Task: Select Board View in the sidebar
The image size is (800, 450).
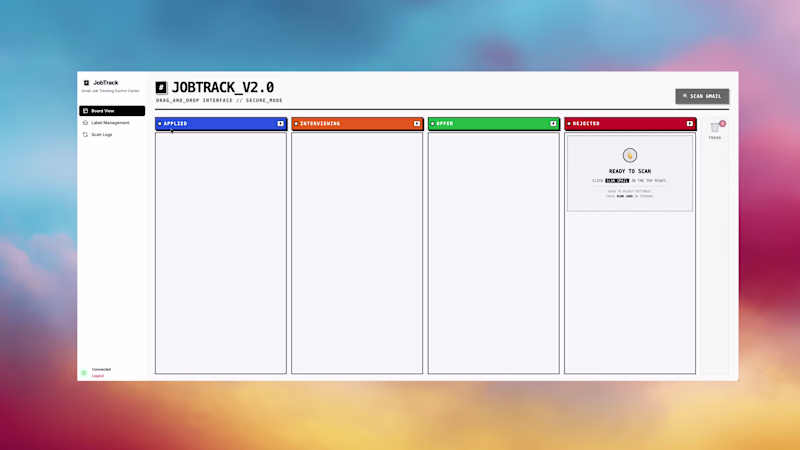Action: tap(112, 111)
